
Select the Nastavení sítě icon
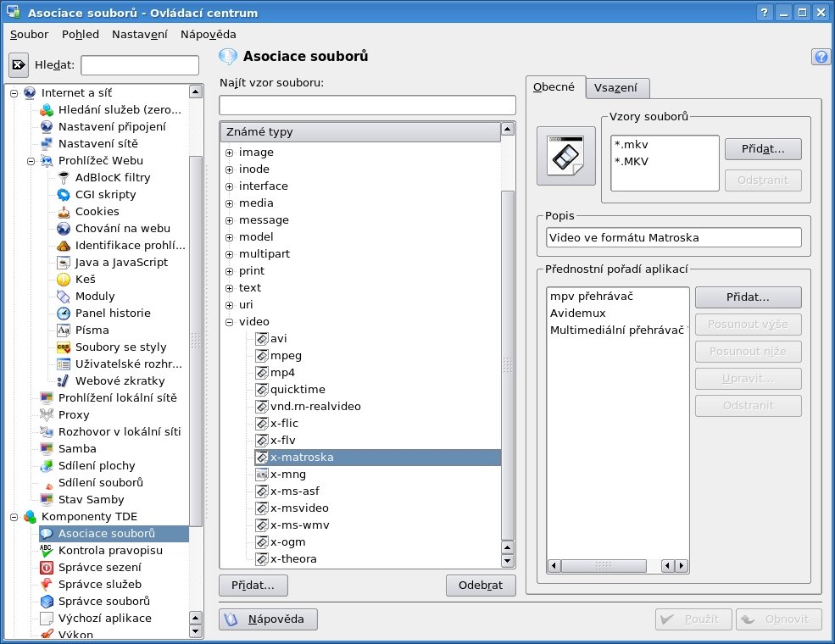(x=47, y=144)
